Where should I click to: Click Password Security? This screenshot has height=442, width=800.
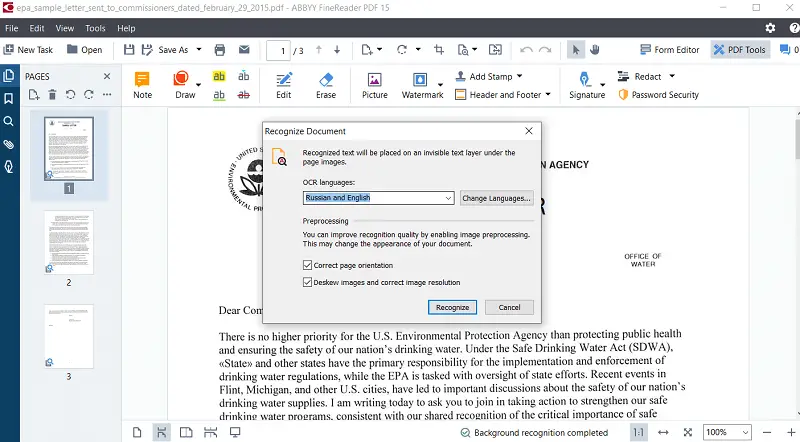click(658, 95)
